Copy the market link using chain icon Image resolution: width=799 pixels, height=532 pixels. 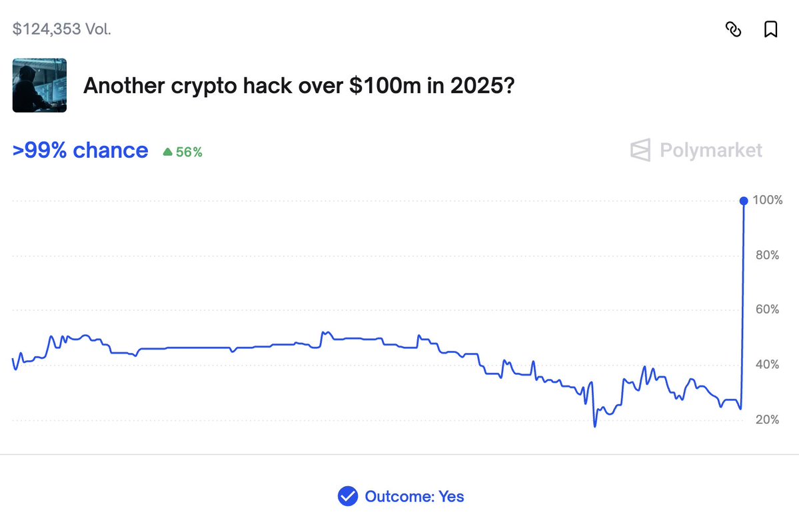coord(733,30)
